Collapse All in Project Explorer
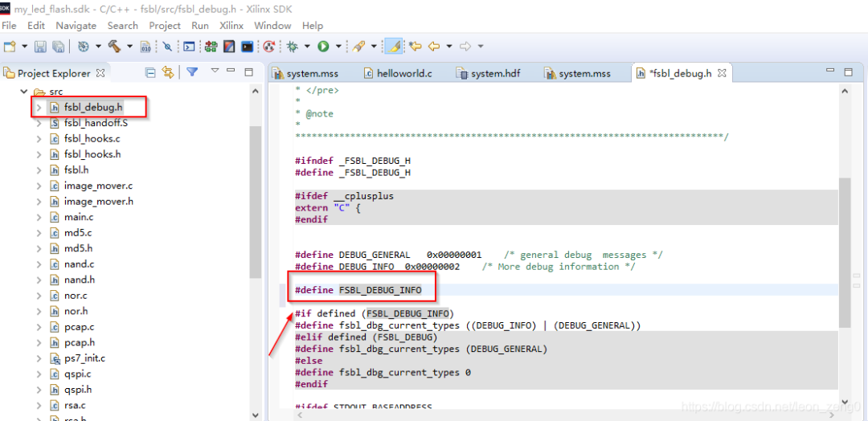 [150, 72]
